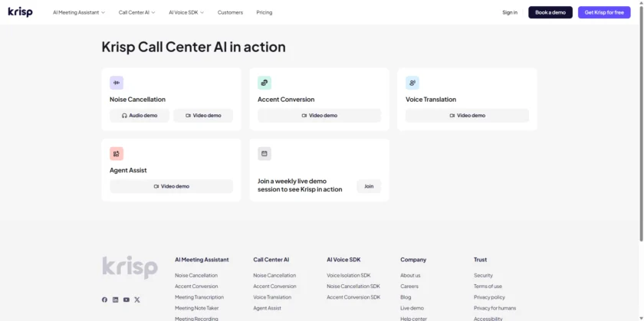
Task: Open Krisp's Facebook page from footer
Action: pyautogui.click(x=105, y=300)
